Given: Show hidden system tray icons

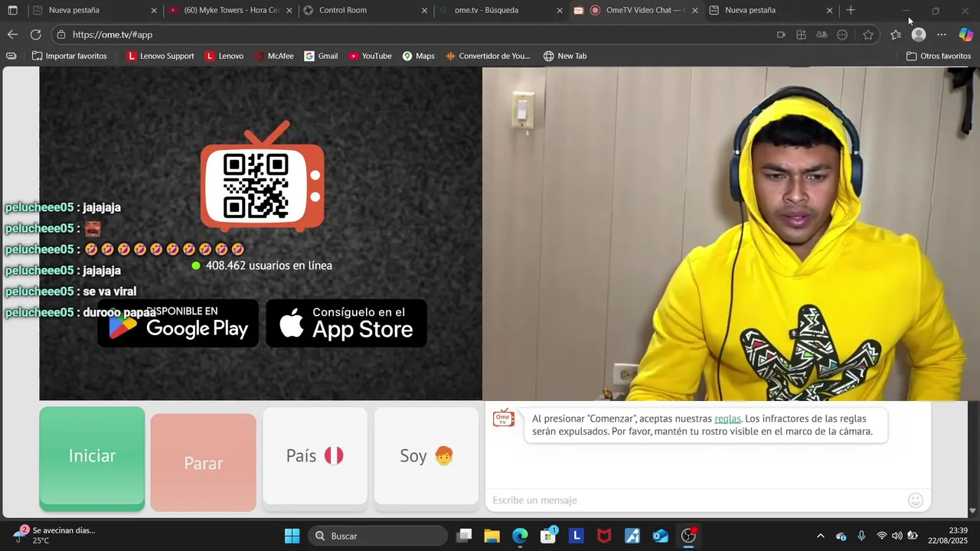Looking at the screenshot, I should (x=821, y=536).
